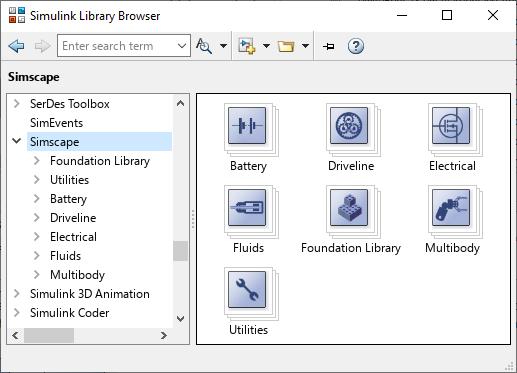The image size is (517, 373).
Task: Select Simulink 3D Animation in the tree
Action: (90, 294)
